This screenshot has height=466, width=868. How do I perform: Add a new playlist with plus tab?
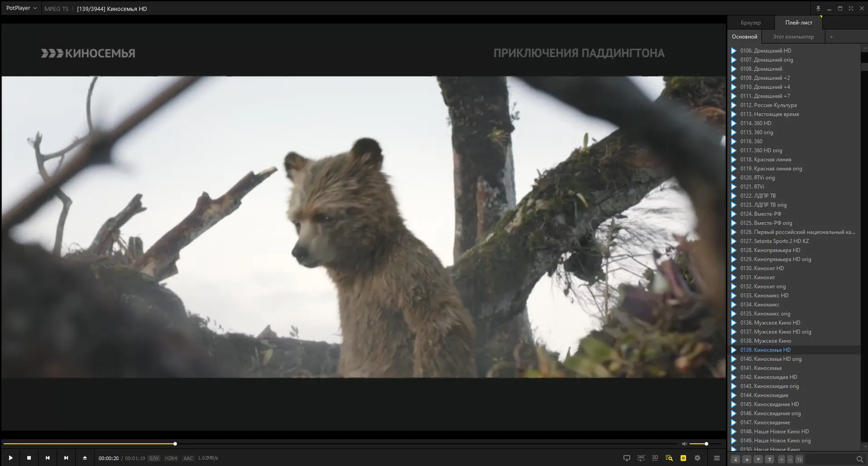[x=831, y=37]
